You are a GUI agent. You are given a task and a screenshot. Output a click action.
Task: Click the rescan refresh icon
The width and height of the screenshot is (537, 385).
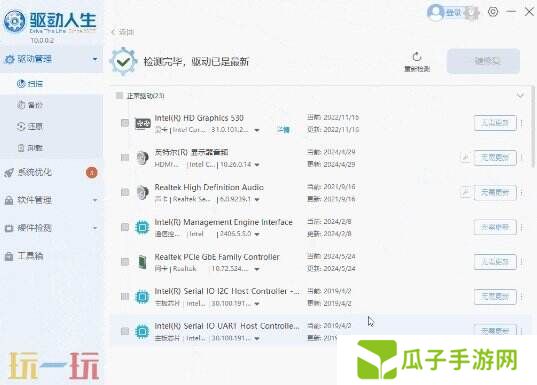coord(416,57)
